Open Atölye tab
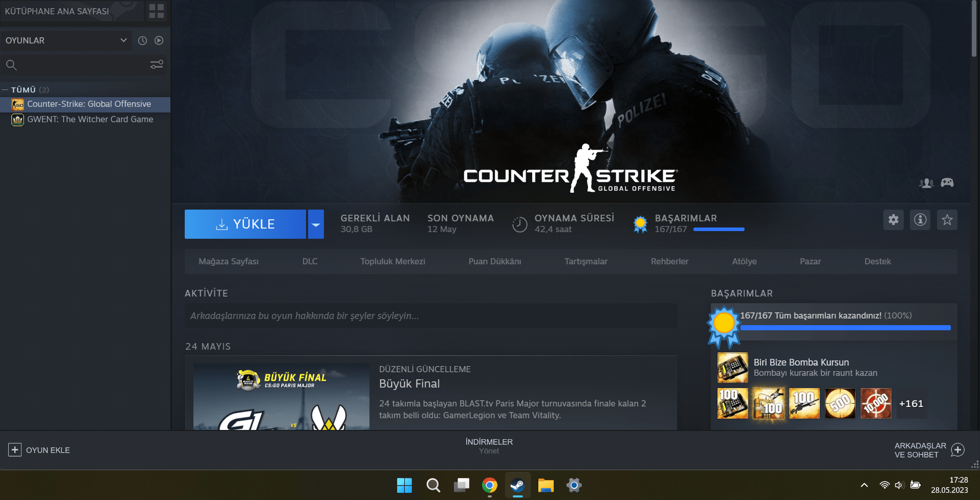Viewport: 980px width, 500px height. click(744, 261)
